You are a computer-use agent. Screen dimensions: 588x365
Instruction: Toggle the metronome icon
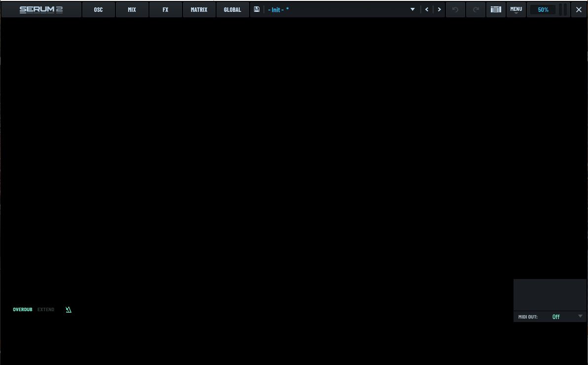pyautogui.click(x=68, y=309)
